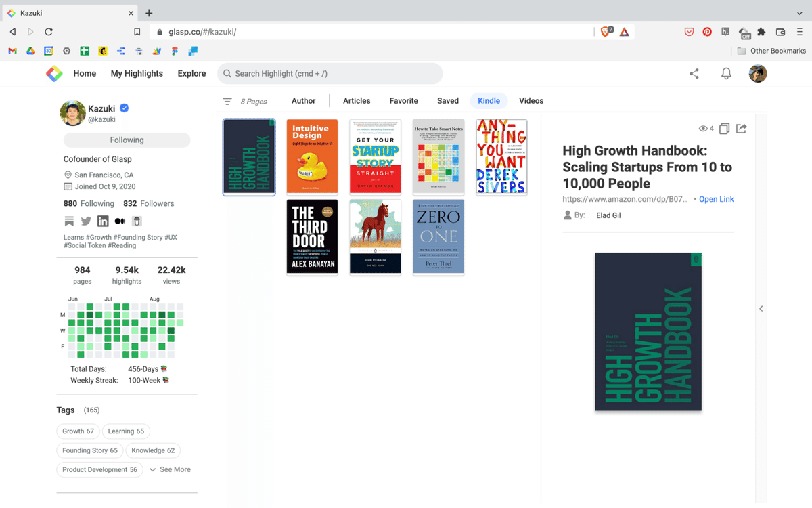The height and width of the screenshot is (508, 812).
Task: Select the Product Development 56 tag
Action: [x=99, y=469]
